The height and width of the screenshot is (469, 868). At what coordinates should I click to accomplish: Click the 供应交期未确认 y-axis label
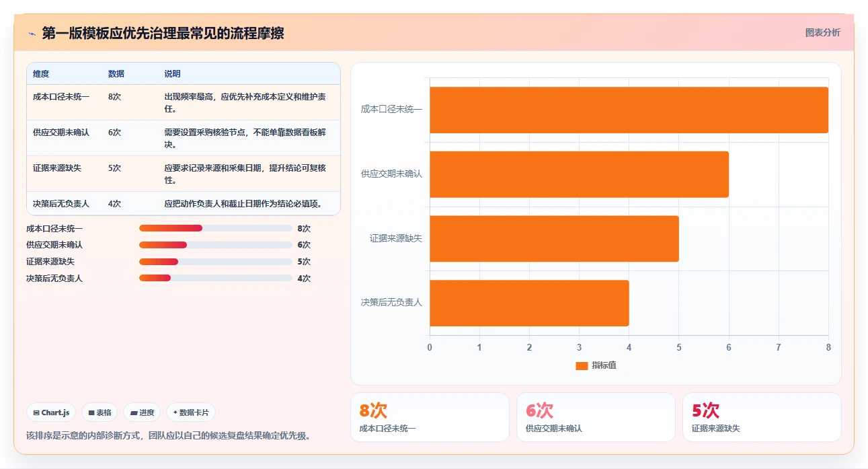coord(391,174)
